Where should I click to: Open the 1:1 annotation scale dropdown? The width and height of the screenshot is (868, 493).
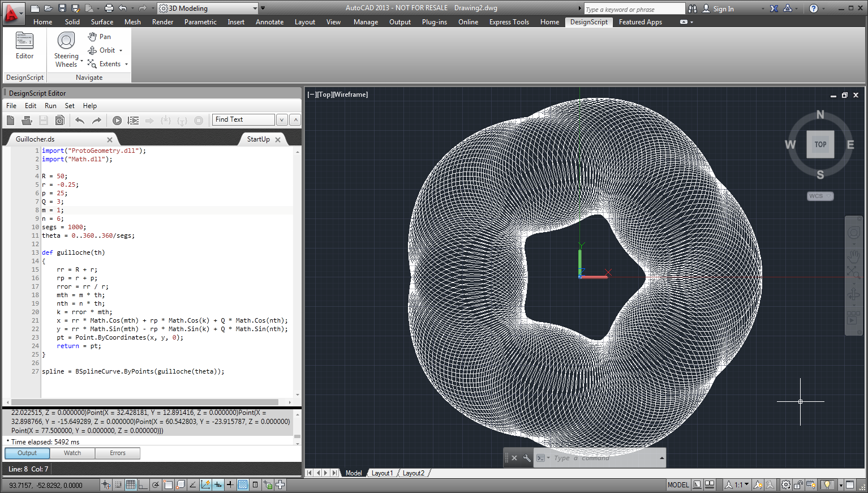pyautogui.click(x=738, y=485)
